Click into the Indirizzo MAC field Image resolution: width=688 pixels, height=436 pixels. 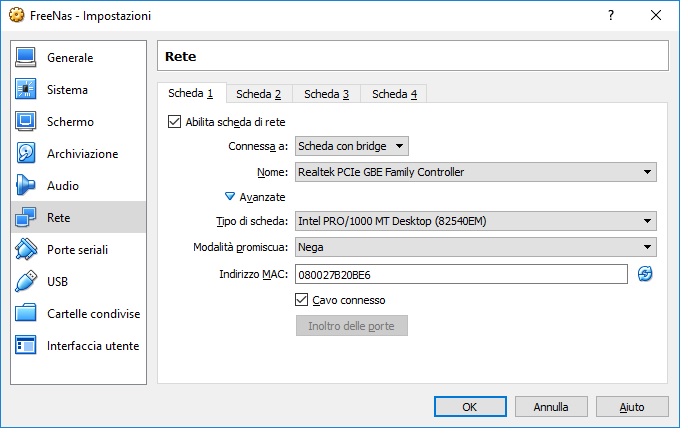461,275
